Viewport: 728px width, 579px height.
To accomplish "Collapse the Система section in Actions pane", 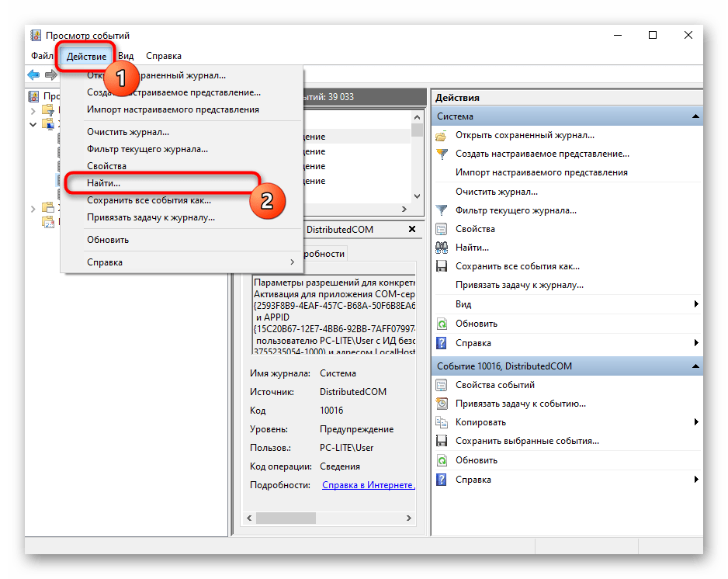I will point(695,116).
